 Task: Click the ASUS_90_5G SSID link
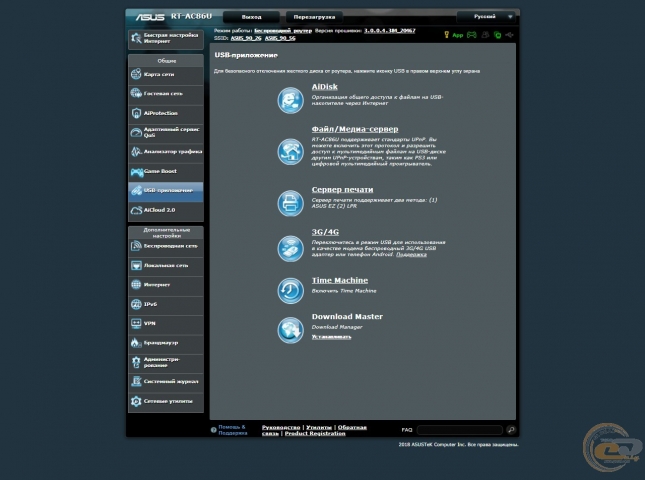coord(280,38)
